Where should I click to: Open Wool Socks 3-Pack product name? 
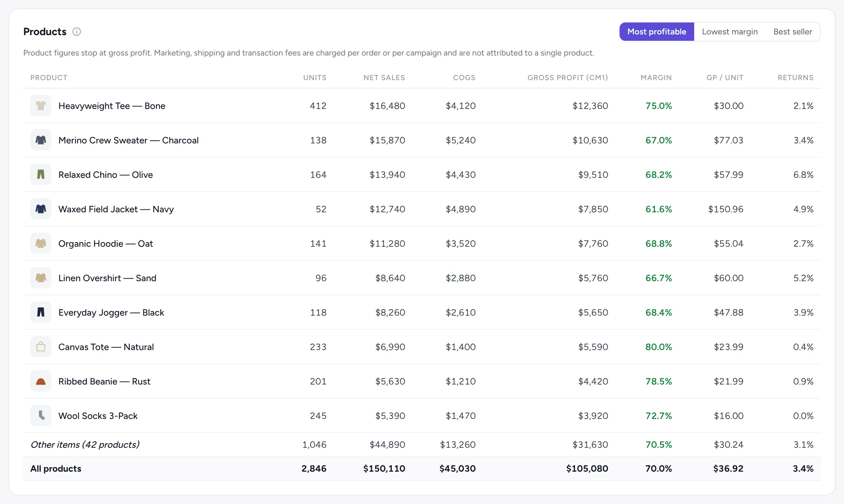98,415
